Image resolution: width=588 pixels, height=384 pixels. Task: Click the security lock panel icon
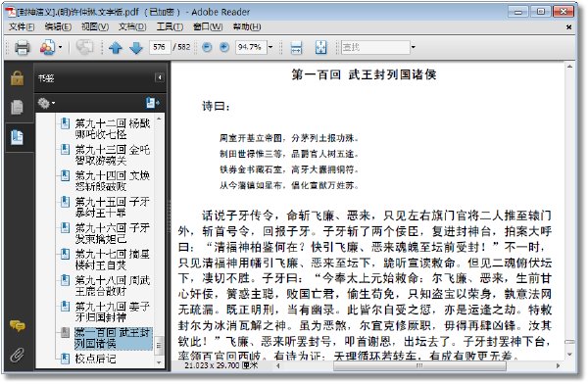[17, 78]
